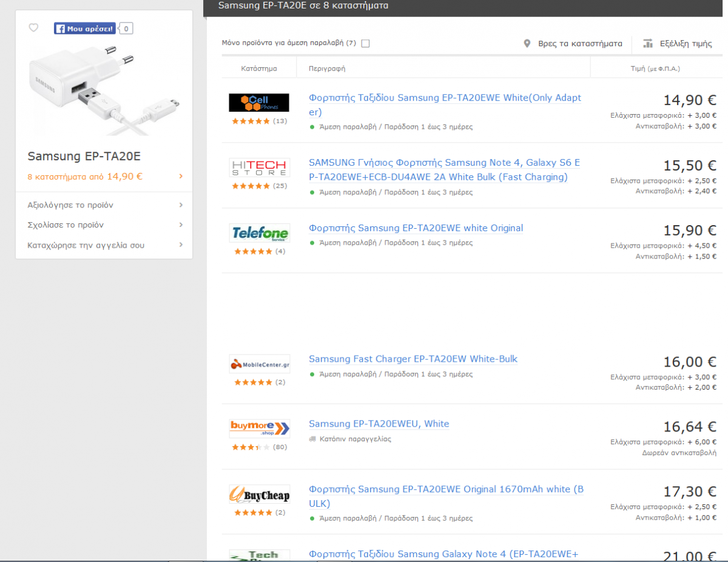Open the Samsung charger product image
The image size is (728, 562).
click(x=104, y=90)
